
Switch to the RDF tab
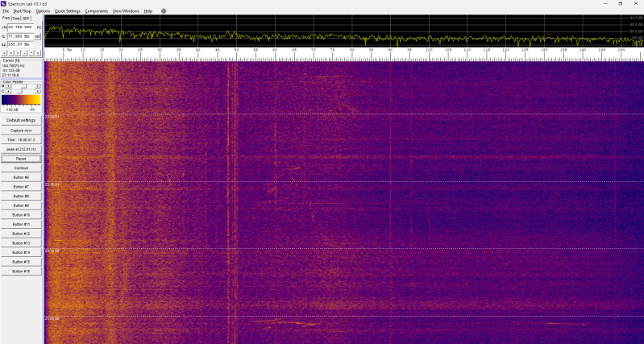coord(27,19)
